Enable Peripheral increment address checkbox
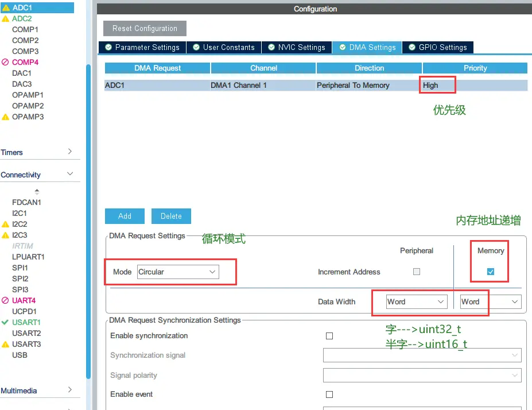The image size is (532, 410). [417, 272]
